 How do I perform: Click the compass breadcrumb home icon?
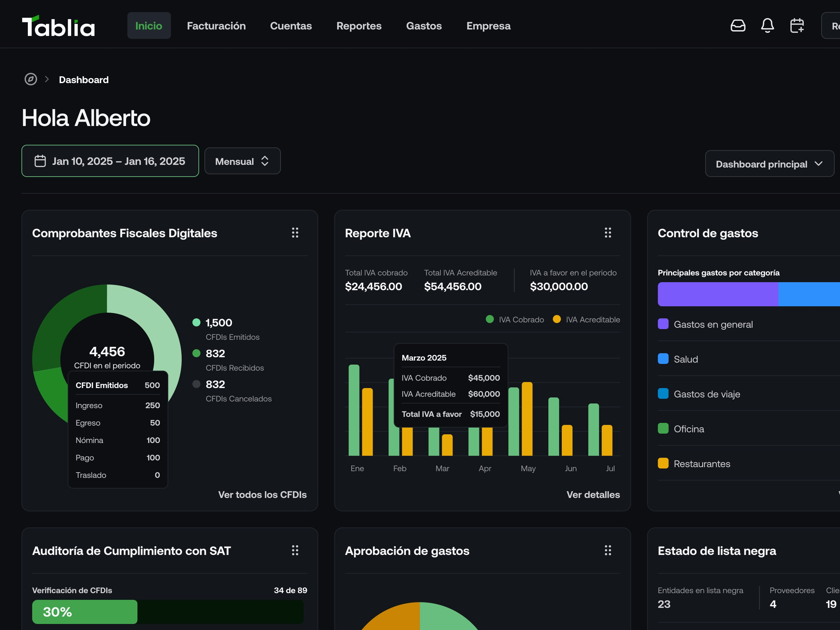[31, 79]
